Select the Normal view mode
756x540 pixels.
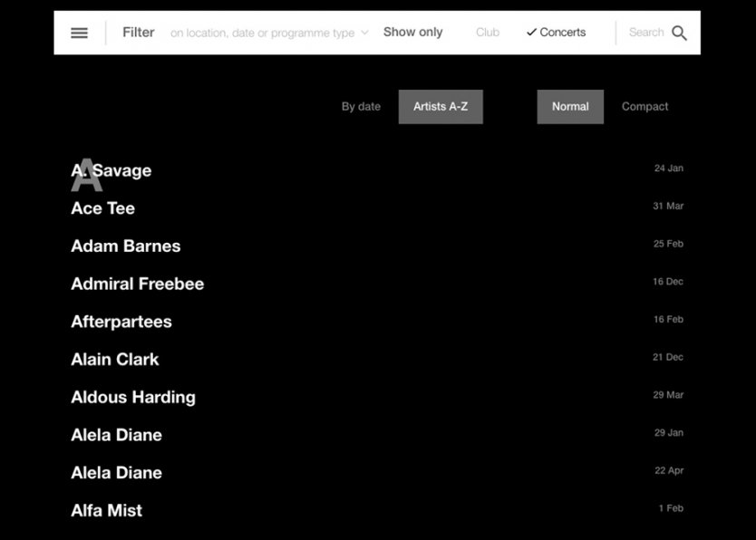point(570,106)
